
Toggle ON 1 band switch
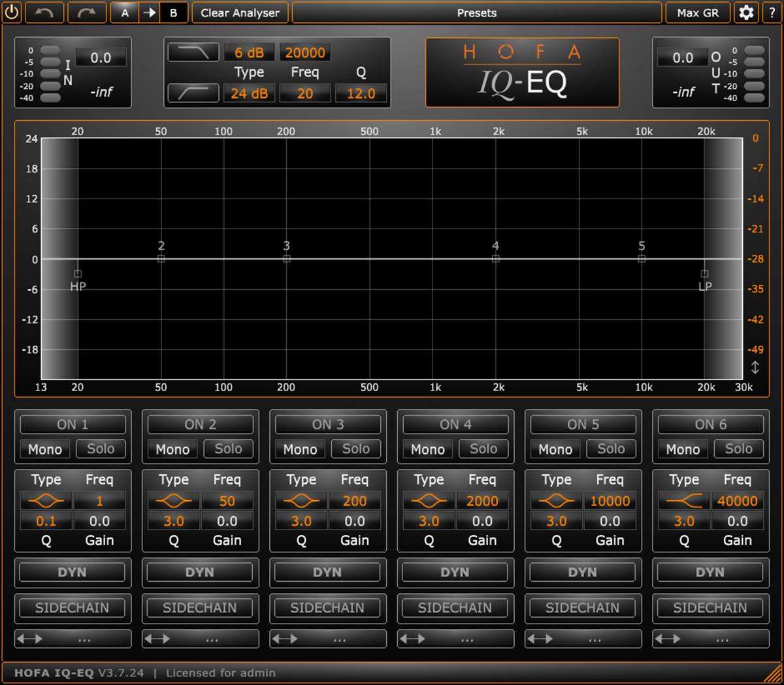point(73,424)
